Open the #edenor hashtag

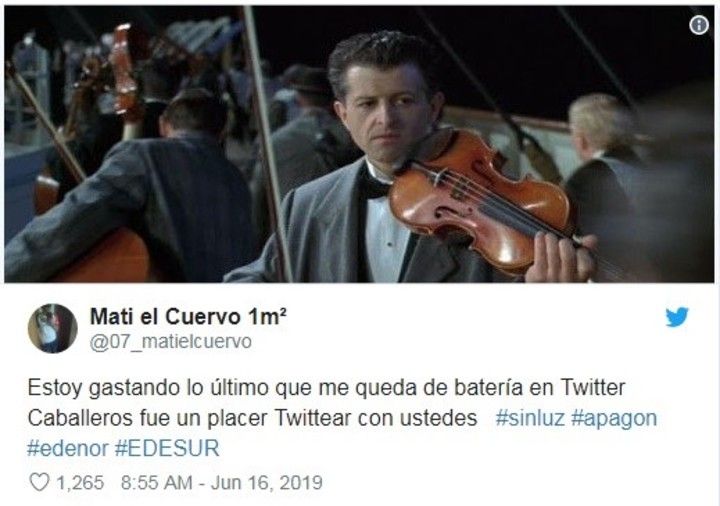tap(68, 448)
